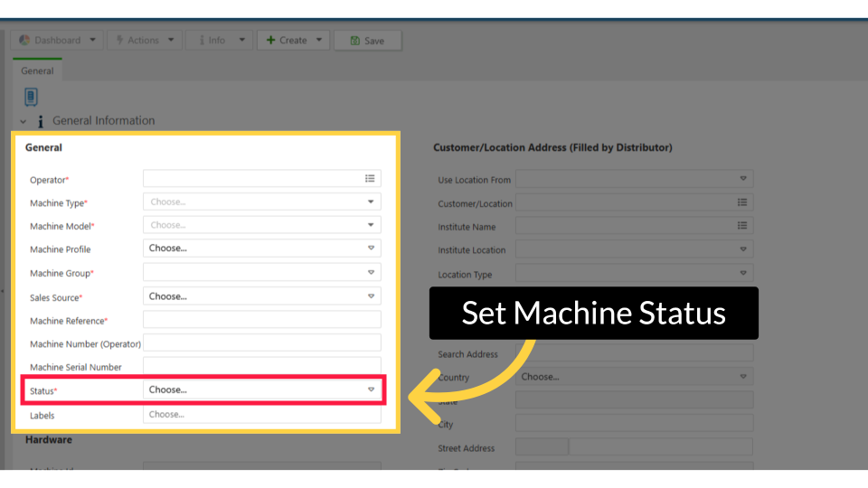Click the list icon in Institute Name field

742,226
